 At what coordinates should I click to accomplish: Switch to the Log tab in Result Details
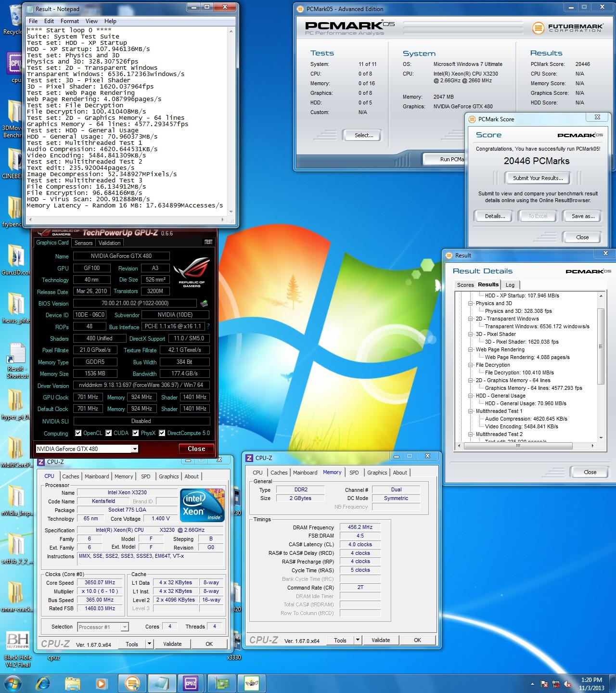(510, 285)
